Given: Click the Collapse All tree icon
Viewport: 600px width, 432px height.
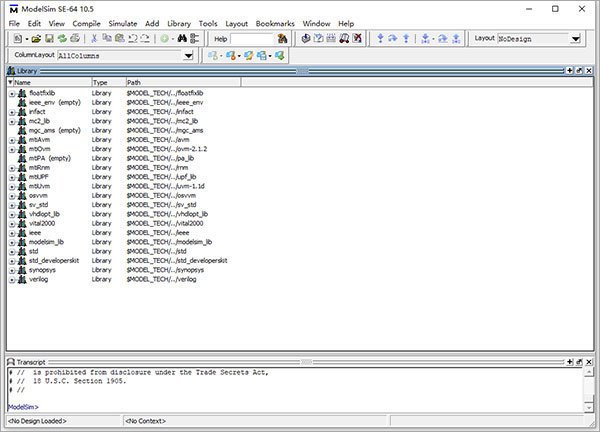Looking at the screenshot, I should (194, 39).
